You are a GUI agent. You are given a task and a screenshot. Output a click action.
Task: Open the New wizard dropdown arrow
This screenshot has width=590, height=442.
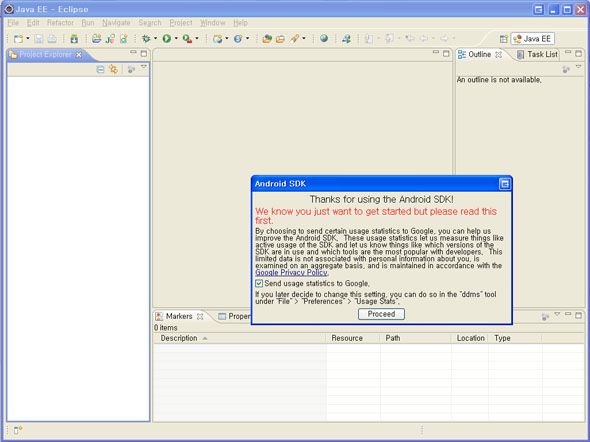point(27,39)
